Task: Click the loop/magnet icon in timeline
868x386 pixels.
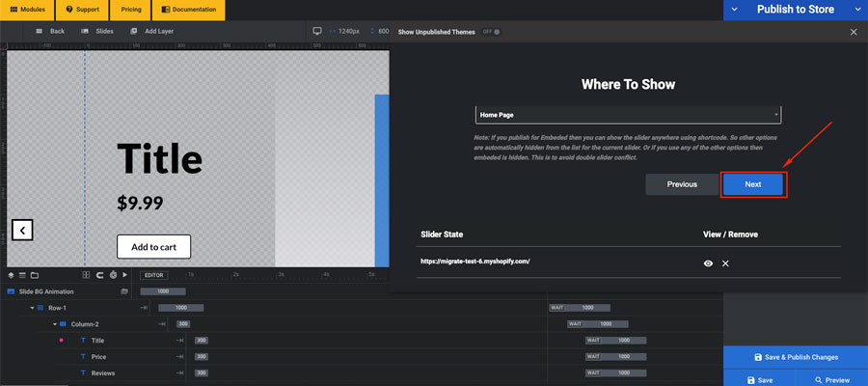Action: (99, 275)
